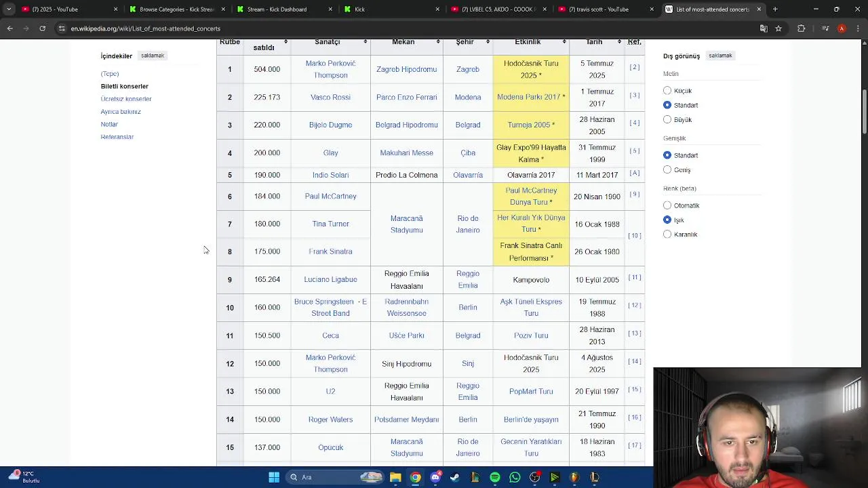Open File Explorer from the taskbar
The width and height of the screenshot is (868, 488).
[x=395, y=477]
